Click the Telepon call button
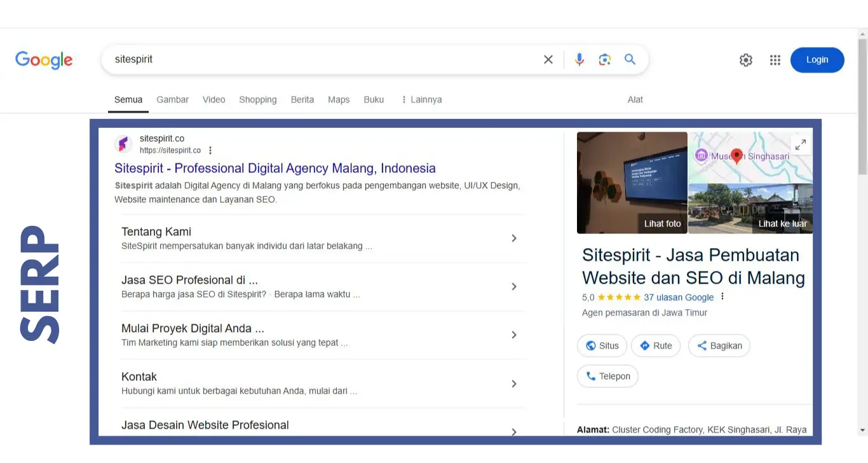This screenshot has height=463, width=868. pos(607,376)
